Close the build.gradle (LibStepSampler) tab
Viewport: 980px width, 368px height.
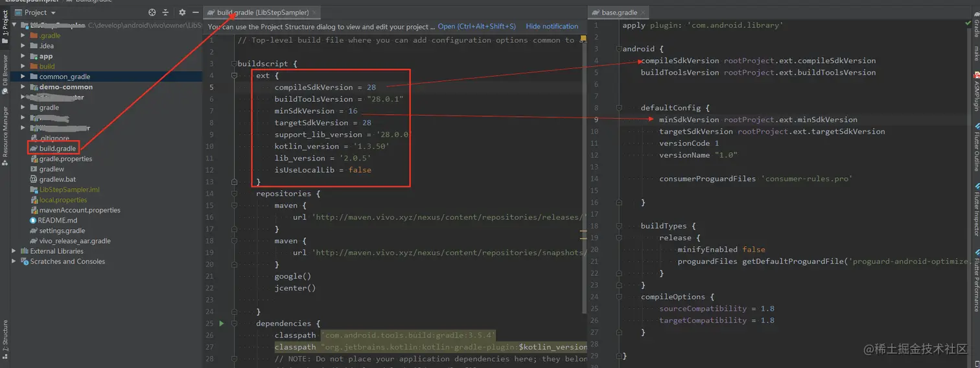point(314,12)
